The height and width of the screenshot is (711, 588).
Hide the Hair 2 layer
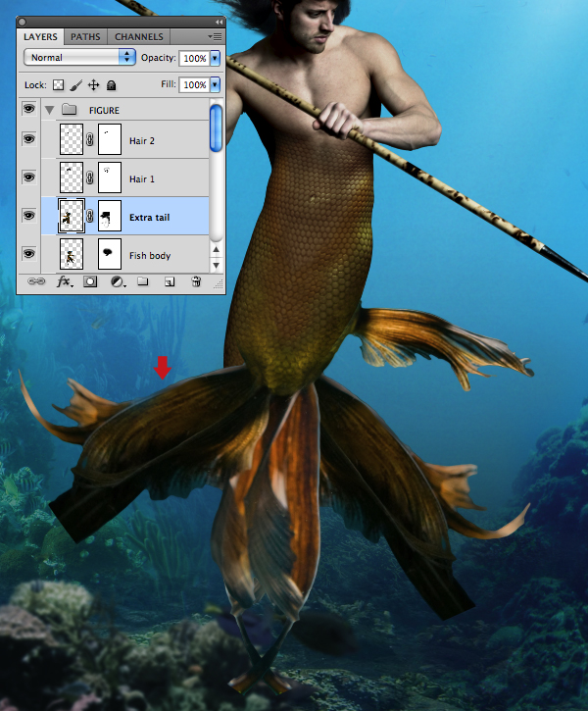tap(29, 138)
